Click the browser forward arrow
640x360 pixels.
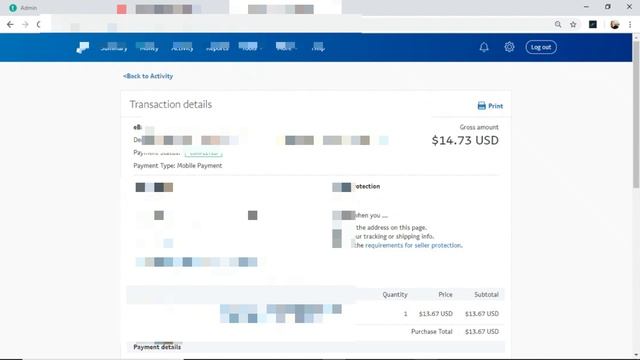[25, 25]
